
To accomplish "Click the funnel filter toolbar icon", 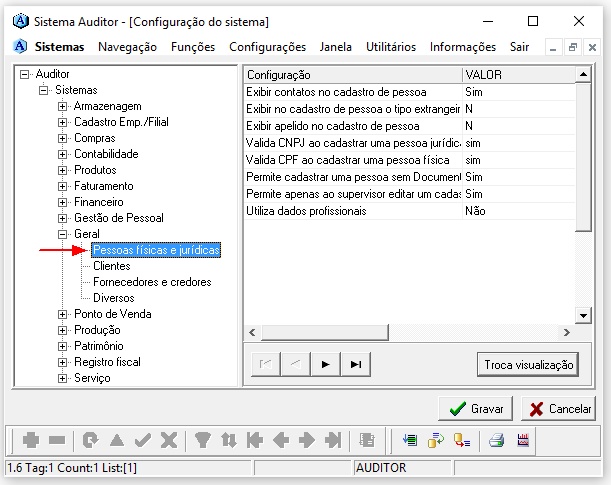I will (203, 440).
